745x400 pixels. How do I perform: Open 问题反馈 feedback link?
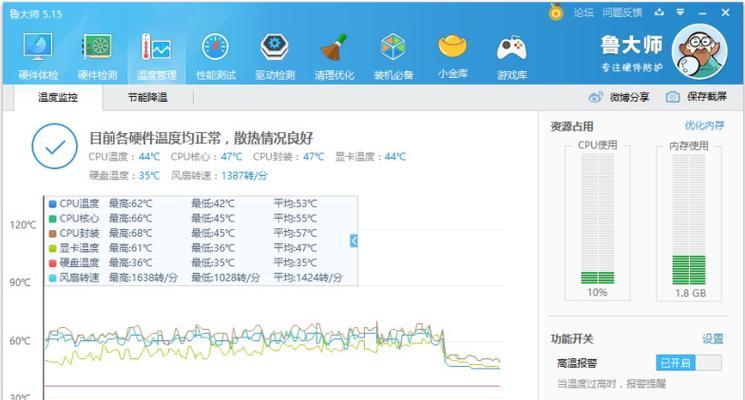[x=622, y=13]
